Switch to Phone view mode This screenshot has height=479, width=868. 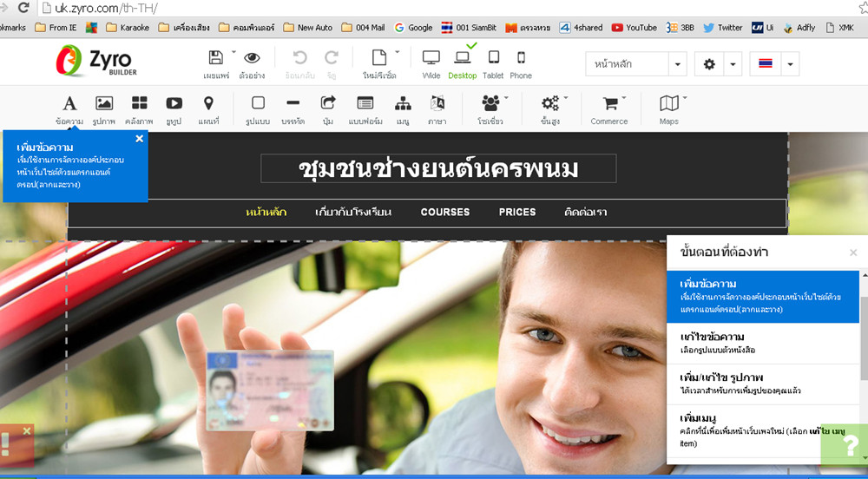click(521, 57)
